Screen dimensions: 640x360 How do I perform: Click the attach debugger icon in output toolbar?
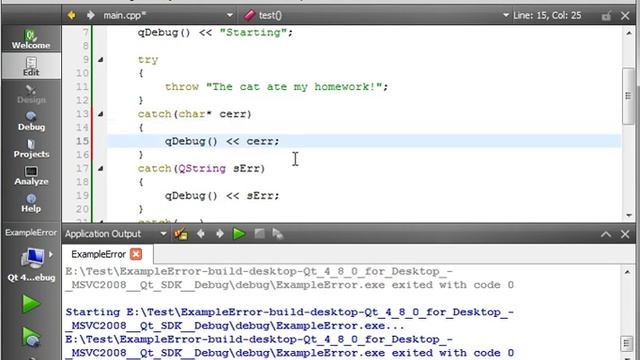click(x=278, y=234)
